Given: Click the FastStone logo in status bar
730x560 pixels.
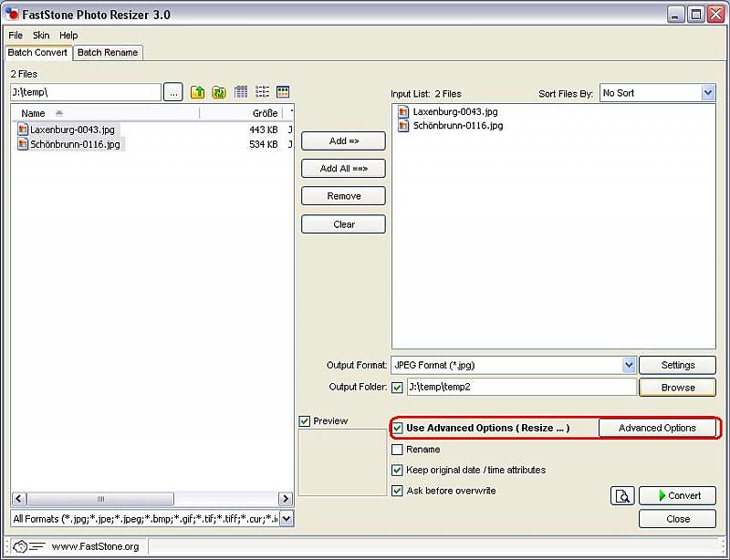Looking at the screenshot, I should (x=20, y=546).
